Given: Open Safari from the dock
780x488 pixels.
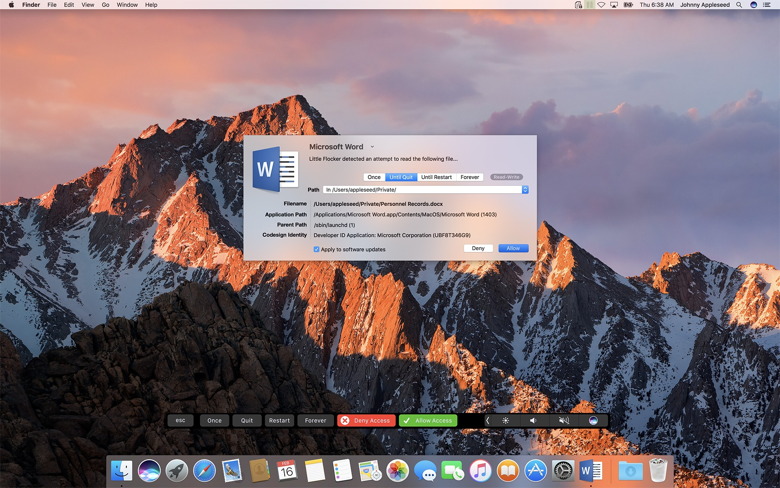Looking at the screenshot, I should [x=204, y=470].
